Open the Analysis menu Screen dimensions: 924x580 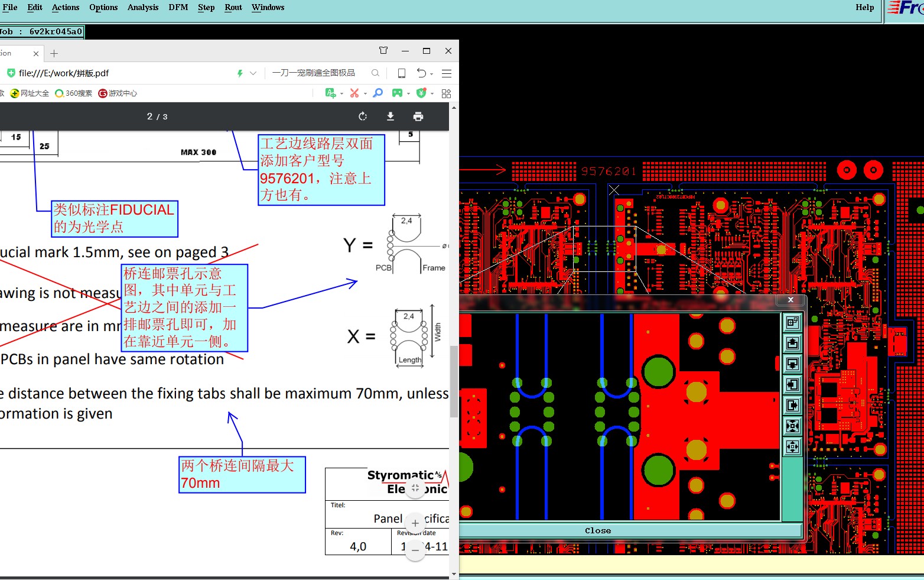[x=142, y=7]
